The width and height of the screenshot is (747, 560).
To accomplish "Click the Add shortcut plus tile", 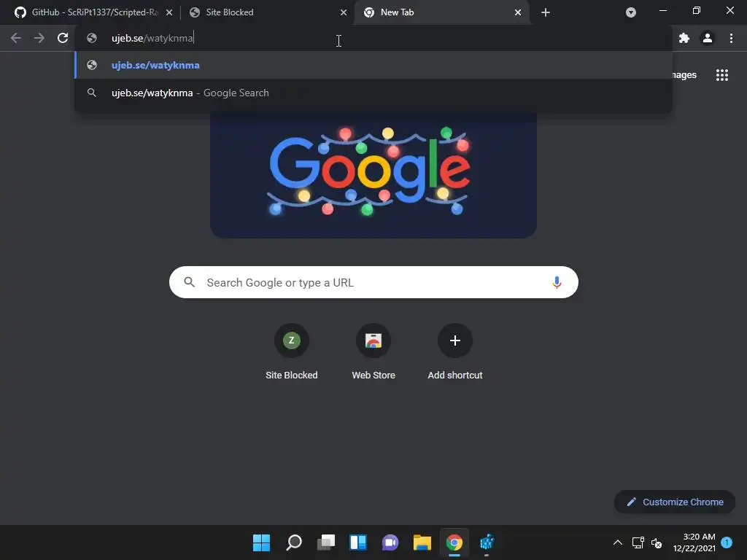I will [455, 351].
